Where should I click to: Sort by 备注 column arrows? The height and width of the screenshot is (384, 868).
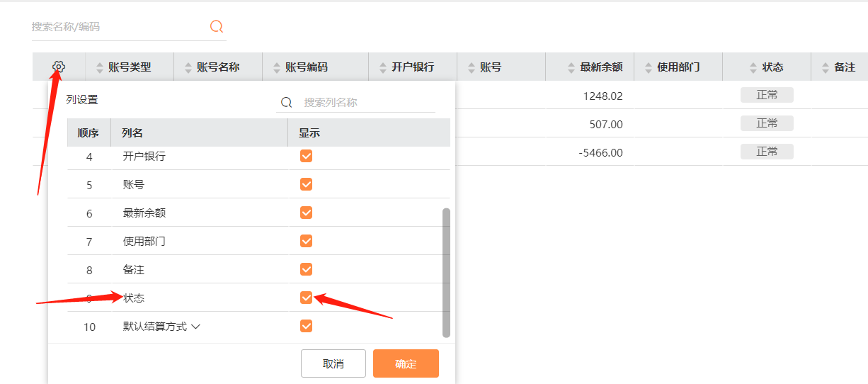coord(825,67)
